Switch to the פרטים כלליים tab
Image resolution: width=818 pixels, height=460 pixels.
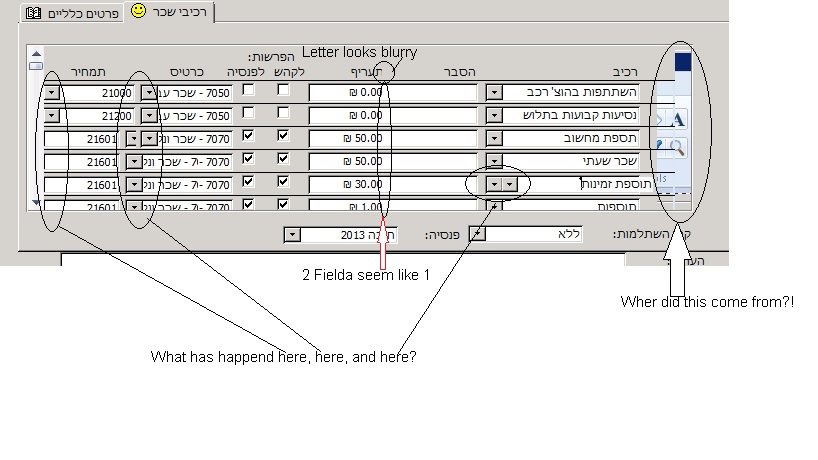pyautogui.click(x=73, y=13)
